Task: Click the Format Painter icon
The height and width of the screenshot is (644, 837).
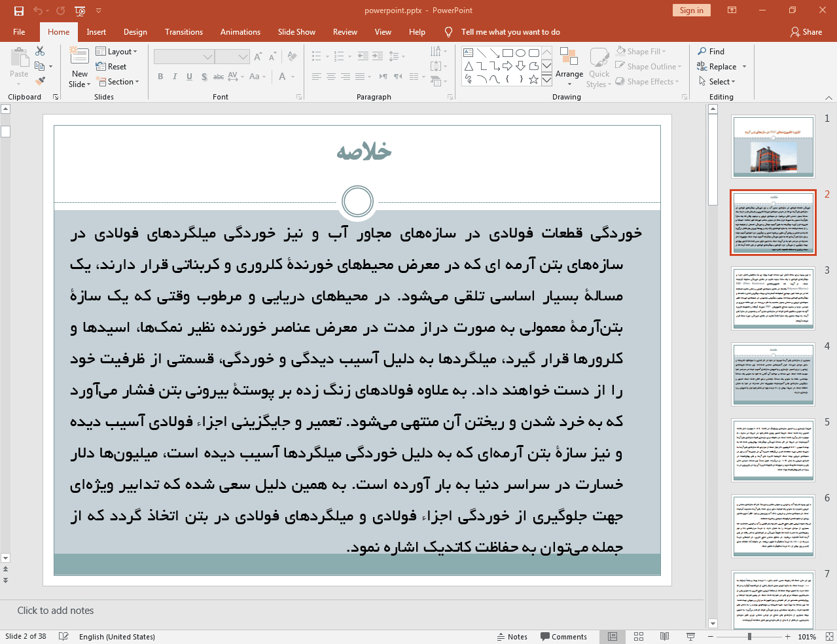Action: 40,81
